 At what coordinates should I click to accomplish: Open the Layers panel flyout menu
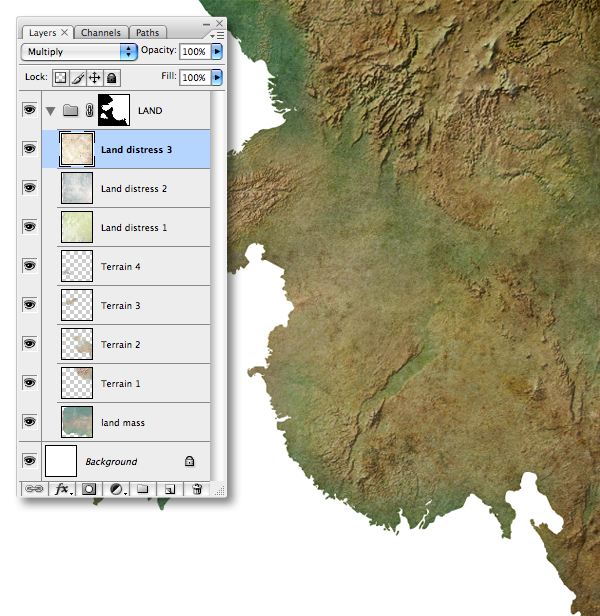217,35
